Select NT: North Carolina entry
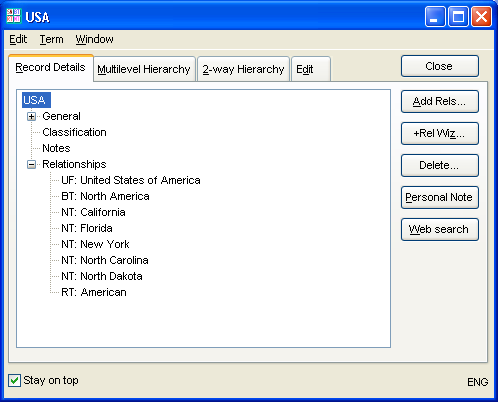This screenshot has width=498, height=402. click(x=105, y=260)
